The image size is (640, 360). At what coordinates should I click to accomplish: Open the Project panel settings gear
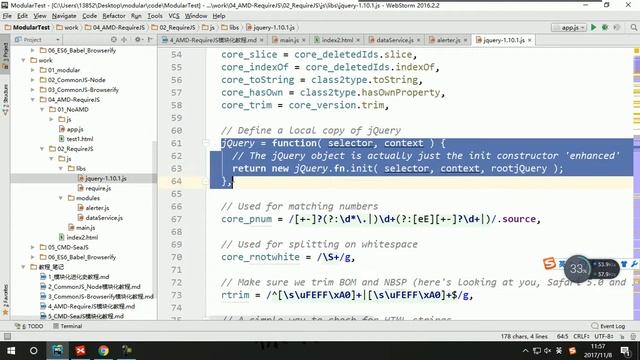[x=138, y=40]
